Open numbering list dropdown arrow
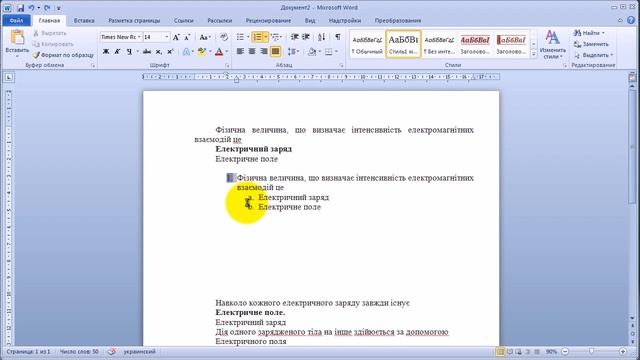 266,37
